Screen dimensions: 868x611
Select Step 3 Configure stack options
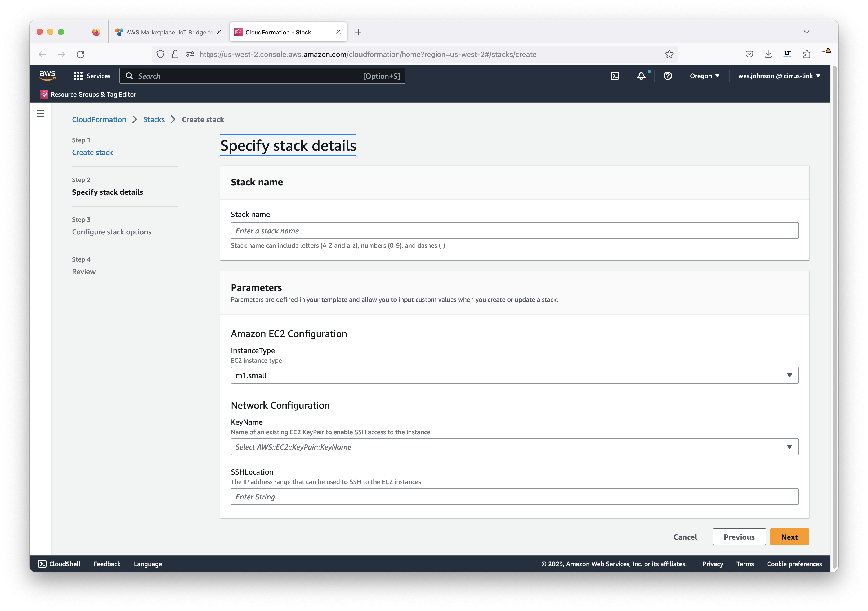112,232
